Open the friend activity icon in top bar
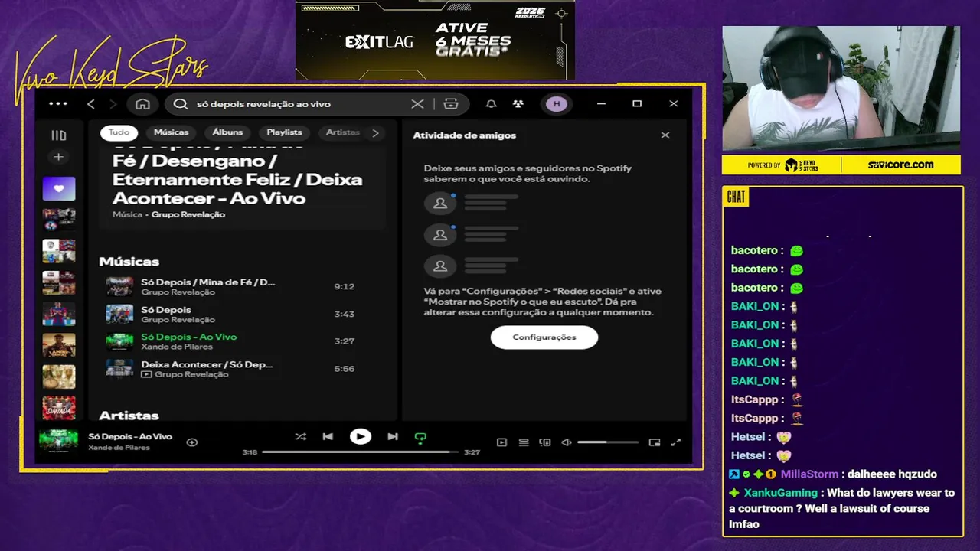Image resolution: width=980 pixels, height=551 pixels. click(518, 104)
